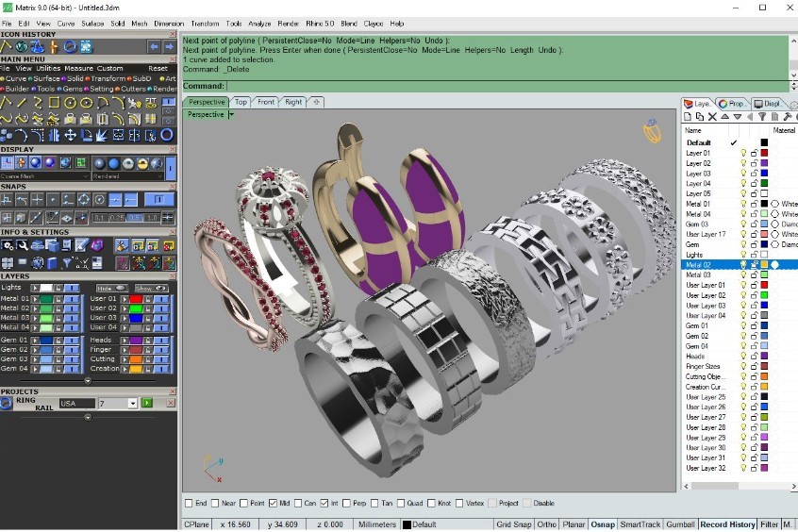Open the ring size 7 dropdown
The height and width of the screenshot is (532, 798).
tap(133, 403)
